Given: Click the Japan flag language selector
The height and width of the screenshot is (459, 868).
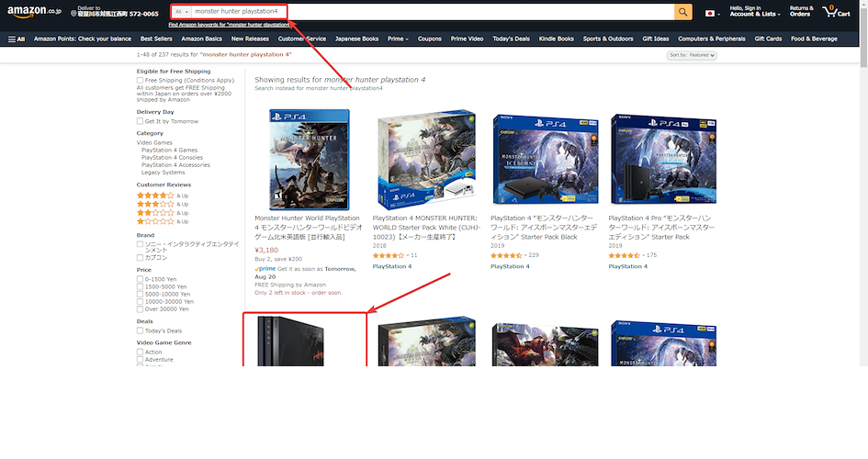Looking at the screenshot, I should coord(712,13).
